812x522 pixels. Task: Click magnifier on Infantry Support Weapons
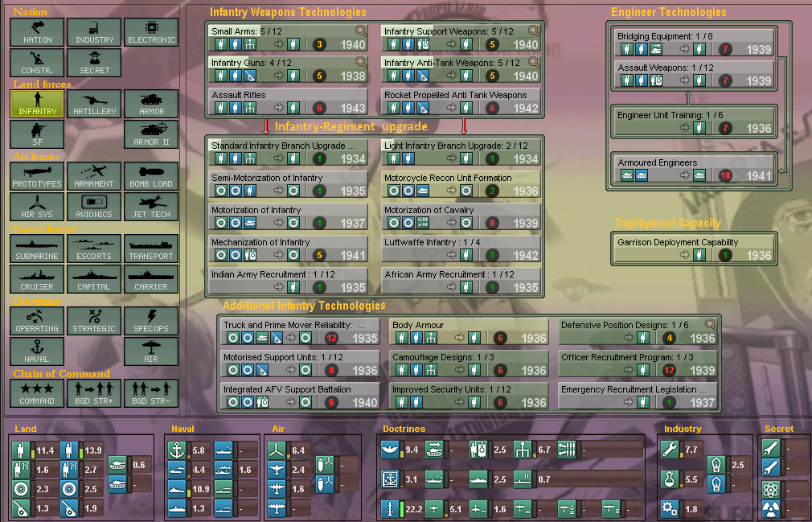(534, 31)
